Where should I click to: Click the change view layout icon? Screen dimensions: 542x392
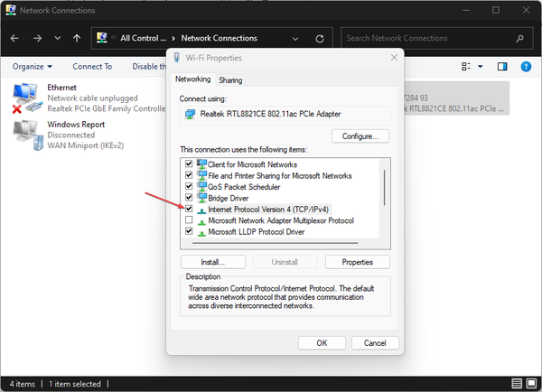coord(466,66)
